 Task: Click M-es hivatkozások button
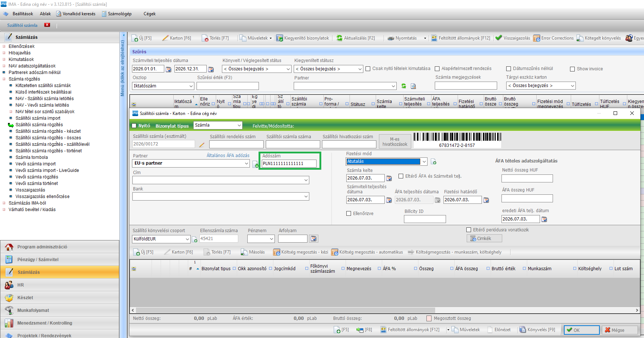point(395,142)
